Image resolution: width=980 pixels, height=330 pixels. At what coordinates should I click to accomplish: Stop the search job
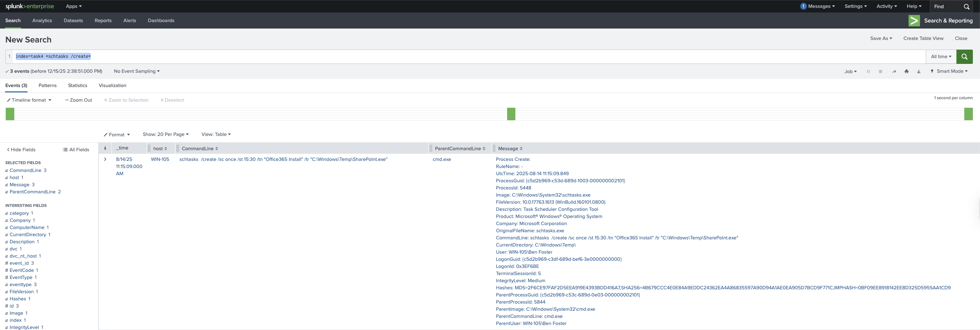(880, 71)
